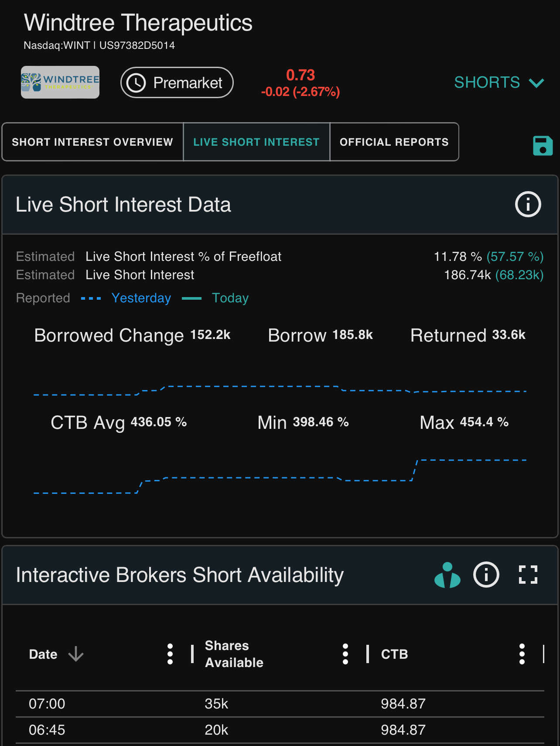The width and height of the screenshot is (560, 746).
Task: Expand the short availability table fullscreen
Action: click(x=528, y=575)
